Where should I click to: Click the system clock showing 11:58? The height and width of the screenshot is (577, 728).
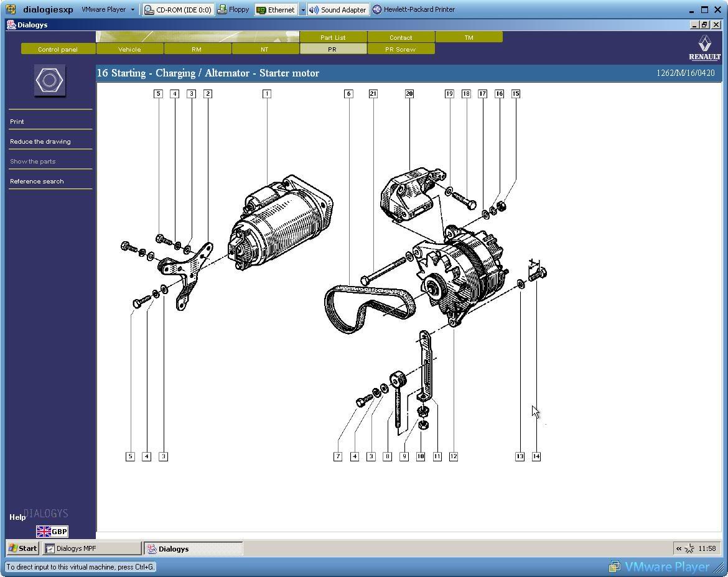pos(707,548)
